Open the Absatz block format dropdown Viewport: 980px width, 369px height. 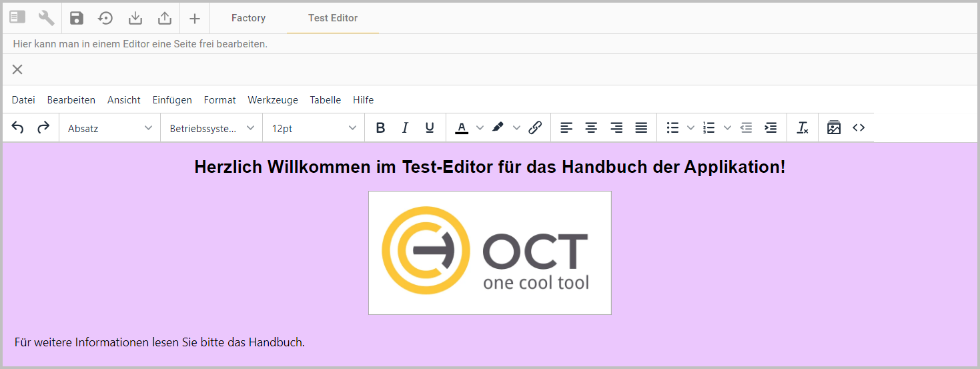(x=110, y=128)
